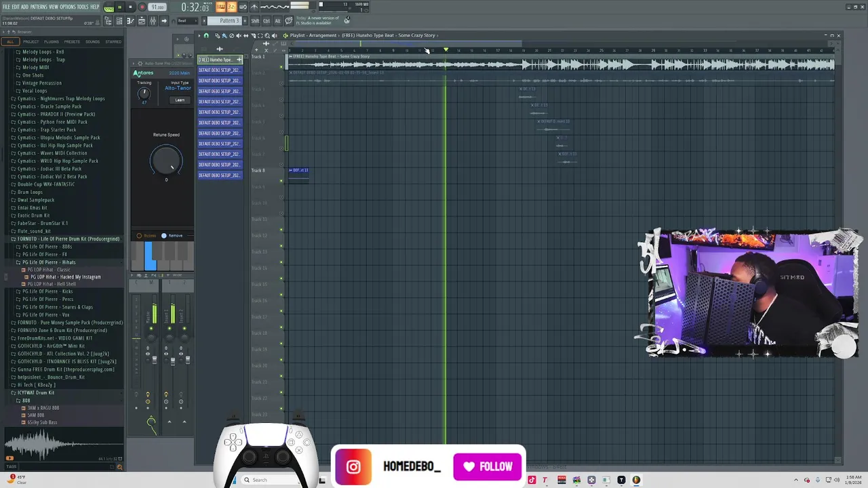
Task: Open the OPTIONS menu
Action: (67, 7)
